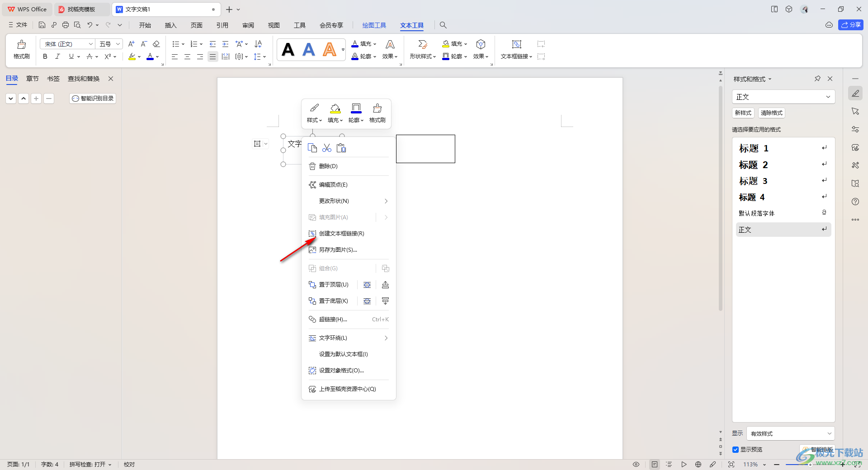Center align text

(x=187, y=56)
